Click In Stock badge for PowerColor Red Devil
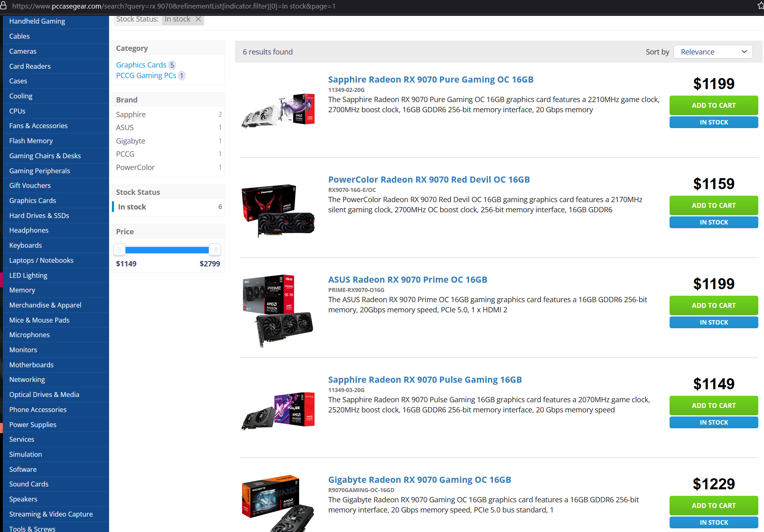This screenshot has width=764, height=532. click(714, 222)
